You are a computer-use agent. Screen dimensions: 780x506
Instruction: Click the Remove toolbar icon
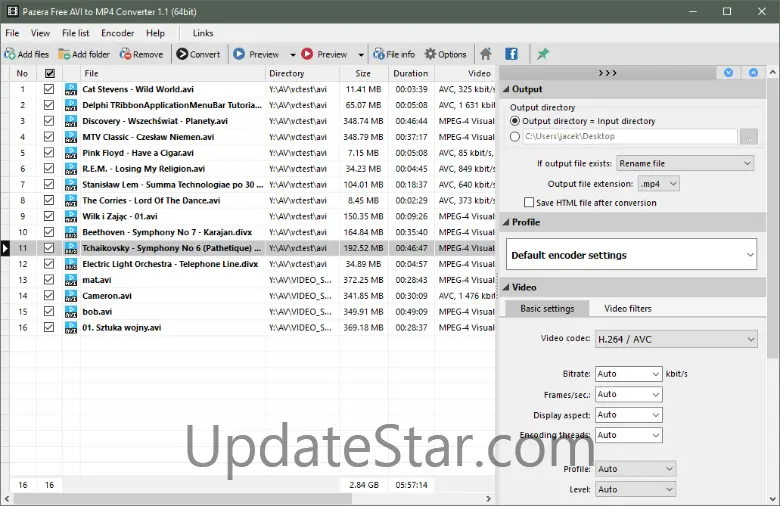click(125, 54)
